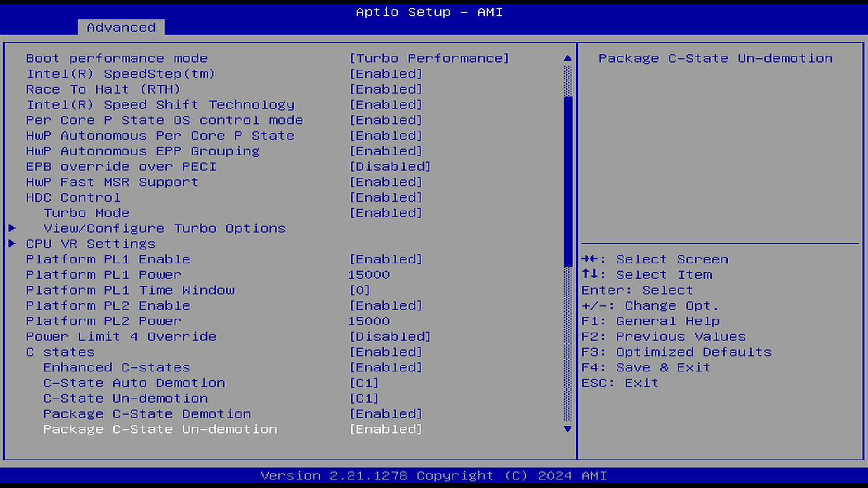Select Package C-State Demotion label
The height and width of the screenshot is (488, 868).
click(147, 414)
